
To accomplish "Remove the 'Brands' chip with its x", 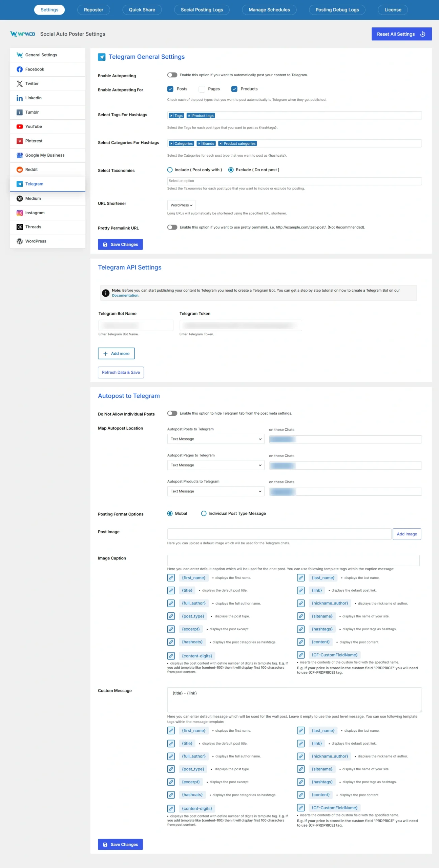I will point(199,143).
